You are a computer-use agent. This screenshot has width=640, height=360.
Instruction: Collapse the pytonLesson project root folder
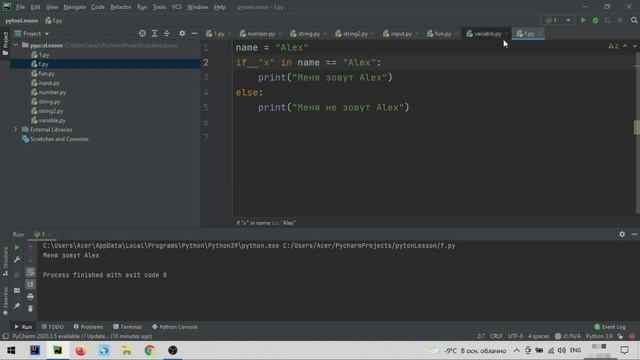pos(16,45)
